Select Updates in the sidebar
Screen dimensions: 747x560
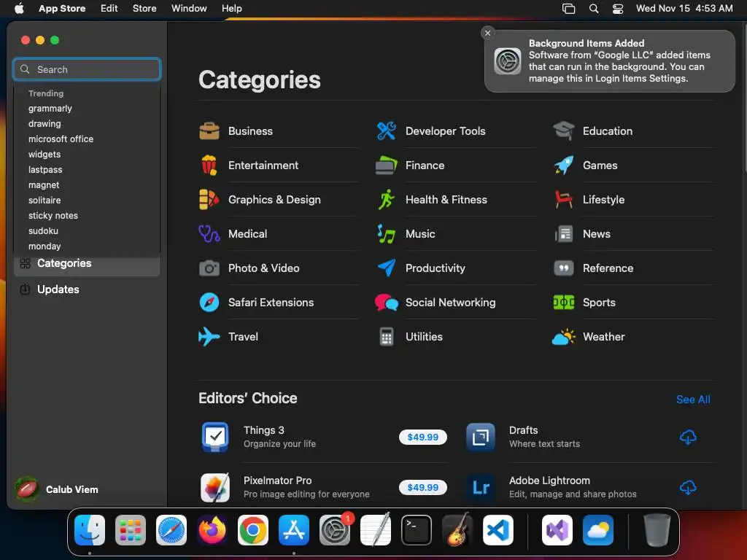[88, 289]
